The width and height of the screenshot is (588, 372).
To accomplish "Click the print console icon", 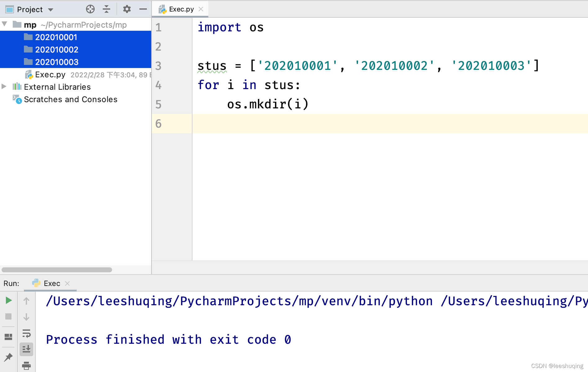I will click(x=26, y=366).
